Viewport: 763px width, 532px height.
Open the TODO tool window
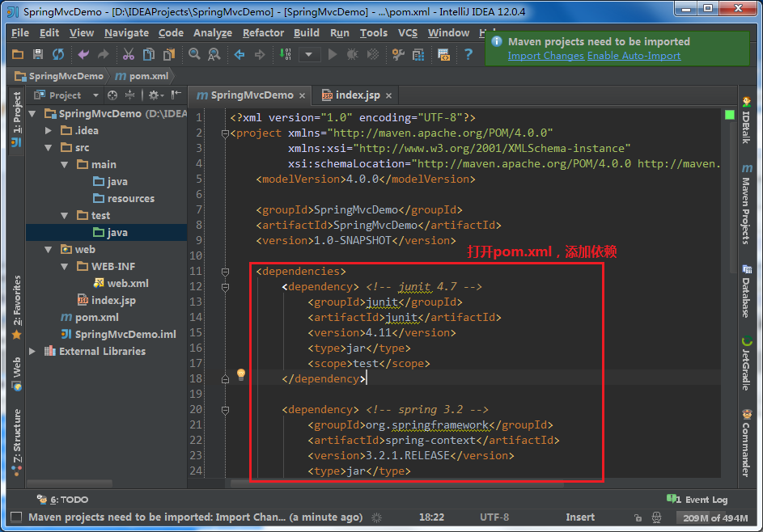click(63, 500)
